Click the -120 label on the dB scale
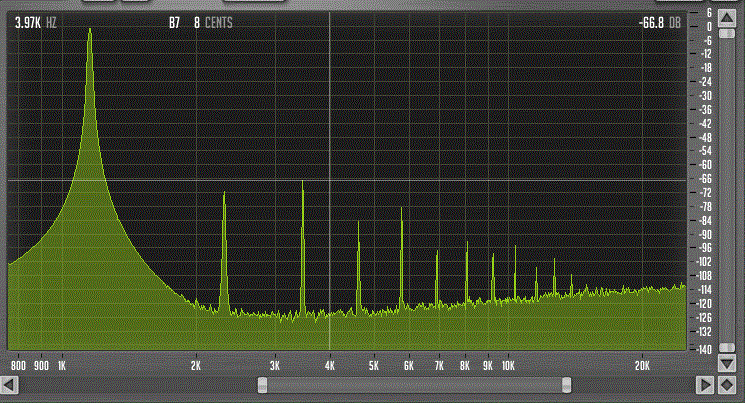Screen dimensions: 745x403 pos(705,304)
